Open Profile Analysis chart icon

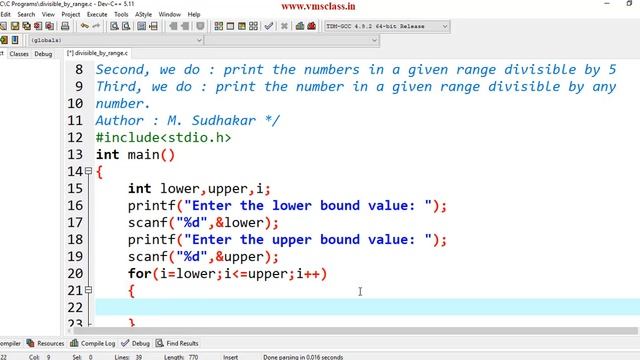300,26
